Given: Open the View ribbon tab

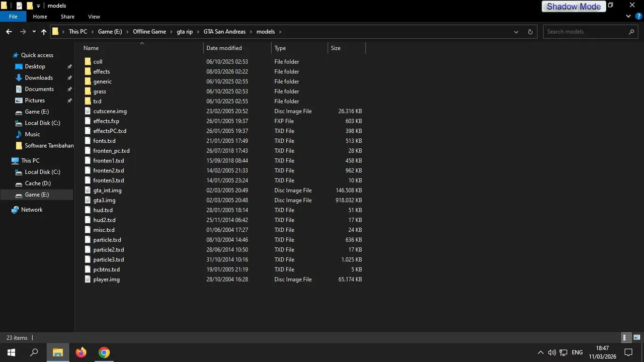Looking at the screenshot, I should 94,17.
